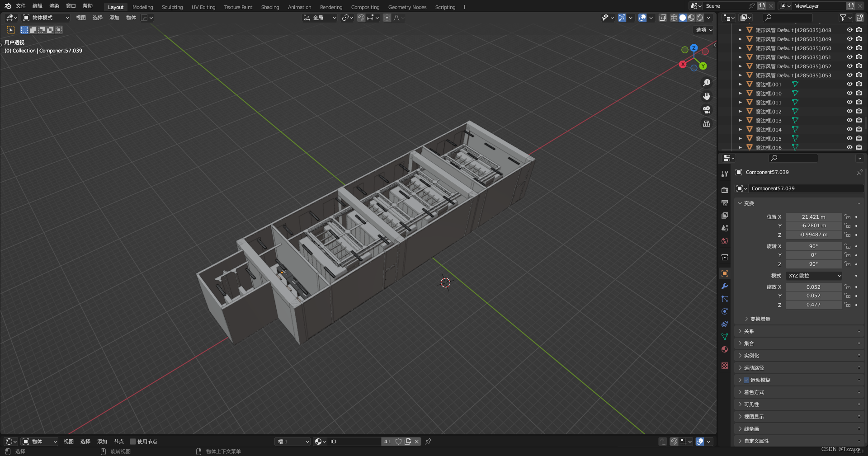
Task: Open the 渲染 menu
Action: pyautogui.click(x=54, y=6)
